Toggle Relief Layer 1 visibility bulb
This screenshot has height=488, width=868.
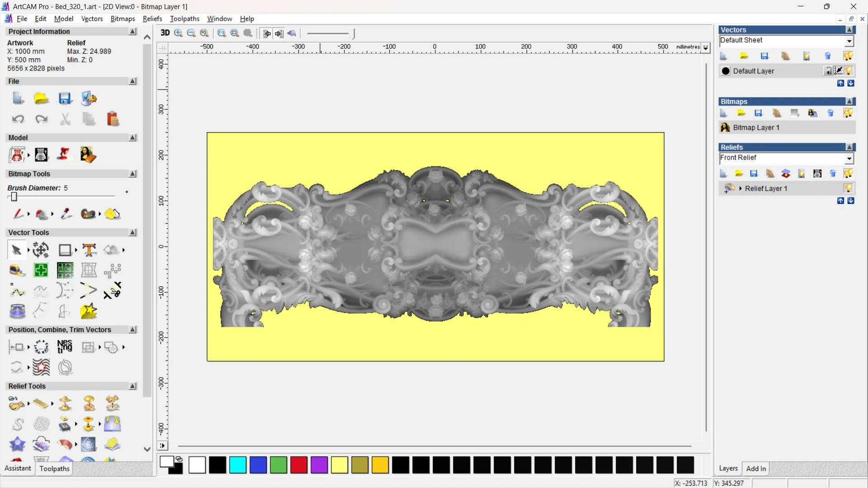pyautogui.click(x=849, y=188)
